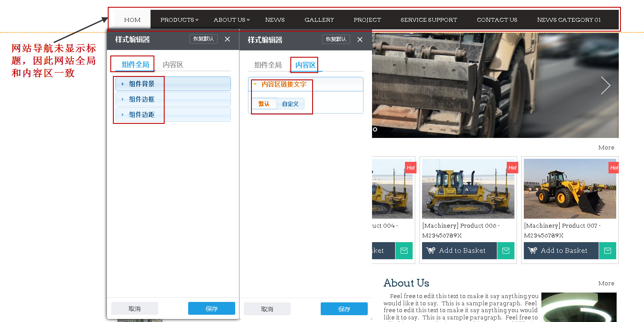Click the banner slide indicator dot
Image resolution: width=644 pixels, height=322 pixels.
point(375,129)
